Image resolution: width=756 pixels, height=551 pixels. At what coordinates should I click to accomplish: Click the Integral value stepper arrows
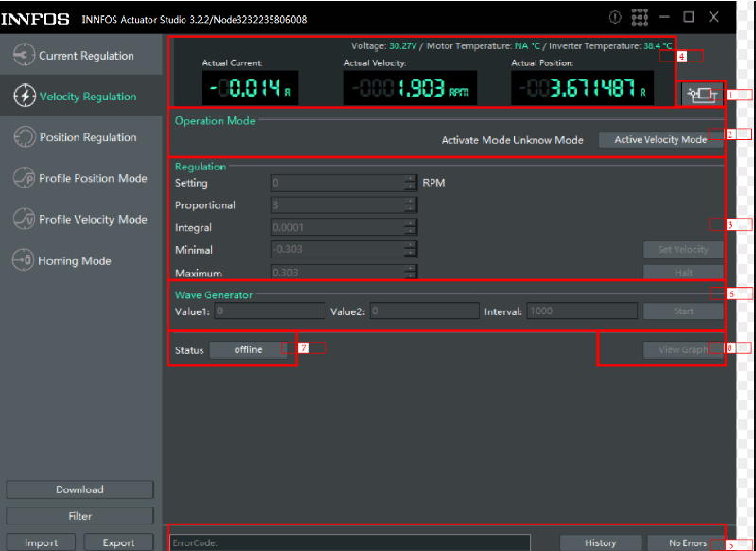410,227
